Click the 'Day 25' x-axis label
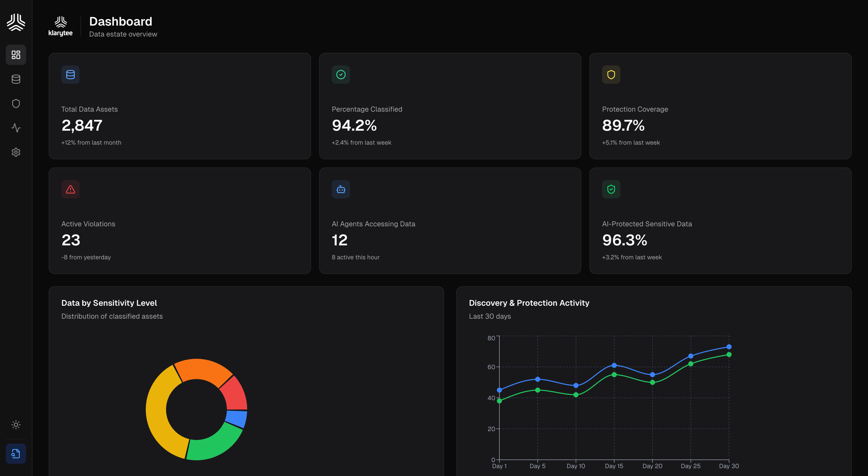The image size is (868, 476). (691, 466)
